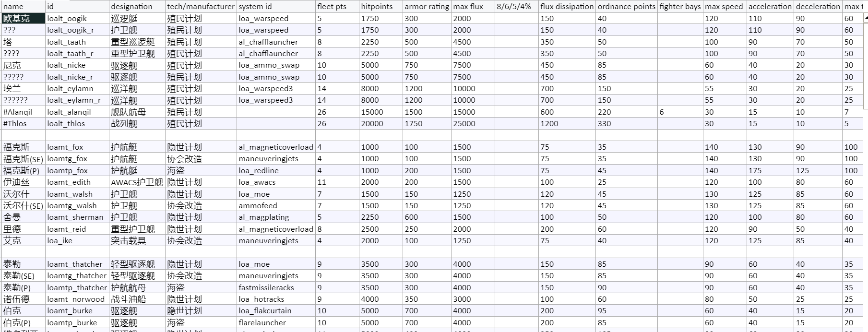Click the scroll up arrow of vertical scrollbar
Screen dimensions: 868x332
865,19
